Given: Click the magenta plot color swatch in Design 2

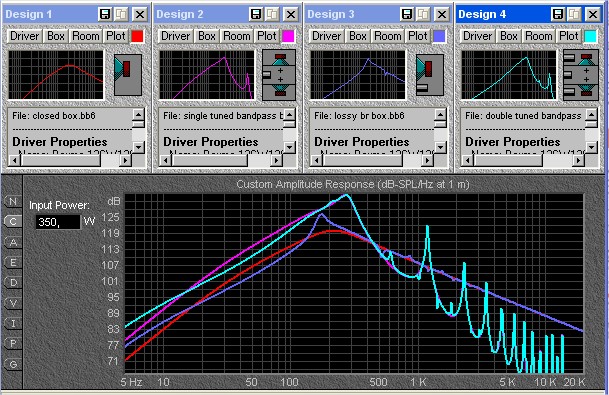Looking at the screenshot, I should [x=288, y=36].
